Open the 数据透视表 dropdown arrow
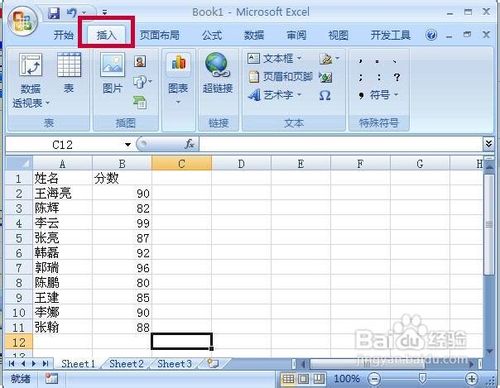The width and height of the screenshot is (500, 388). [x=47, y=103]
